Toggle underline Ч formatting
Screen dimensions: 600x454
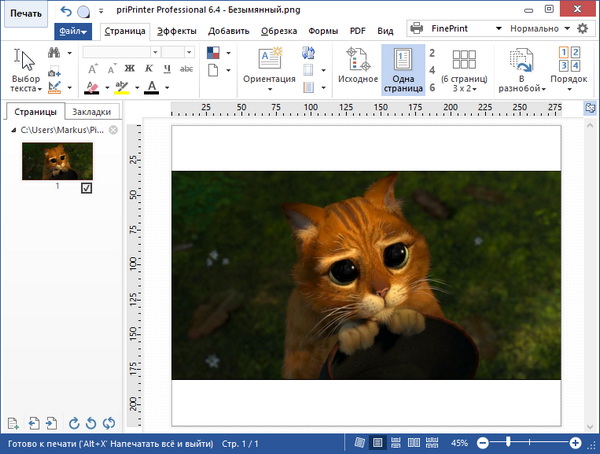click(167, 69)
